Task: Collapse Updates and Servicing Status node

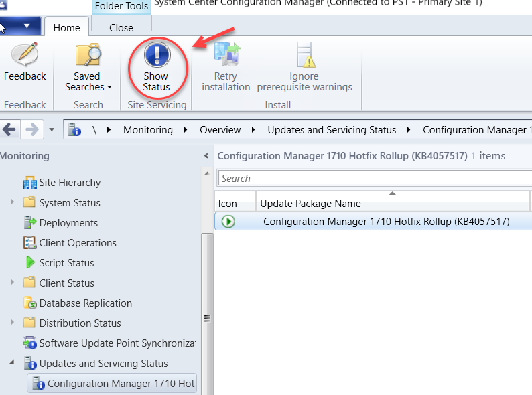Action: tap(12, 362)
